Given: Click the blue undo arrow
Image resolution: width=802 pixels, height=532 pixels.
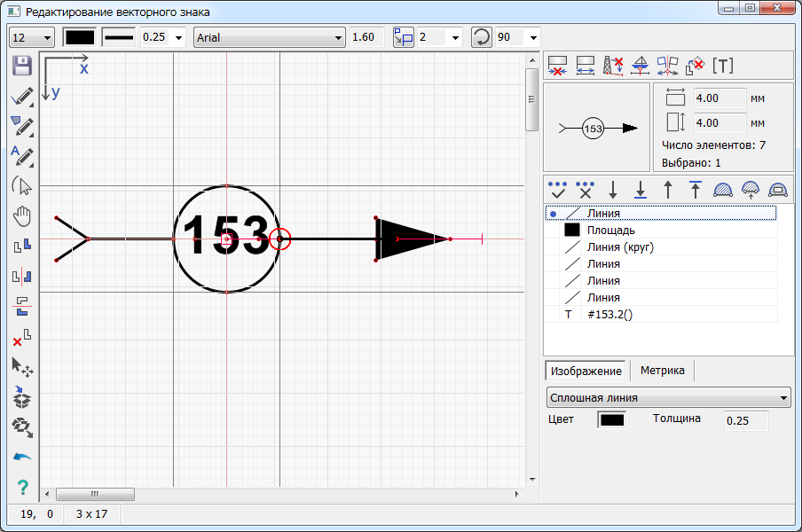Looking at the screenshot, I should point(22,458).
